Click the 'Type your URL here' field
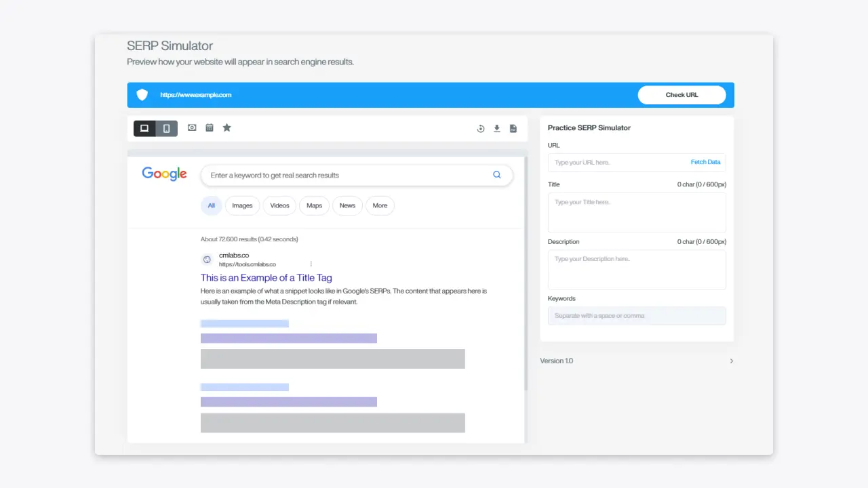The image size is (868, 488). (x=637, y=163)
